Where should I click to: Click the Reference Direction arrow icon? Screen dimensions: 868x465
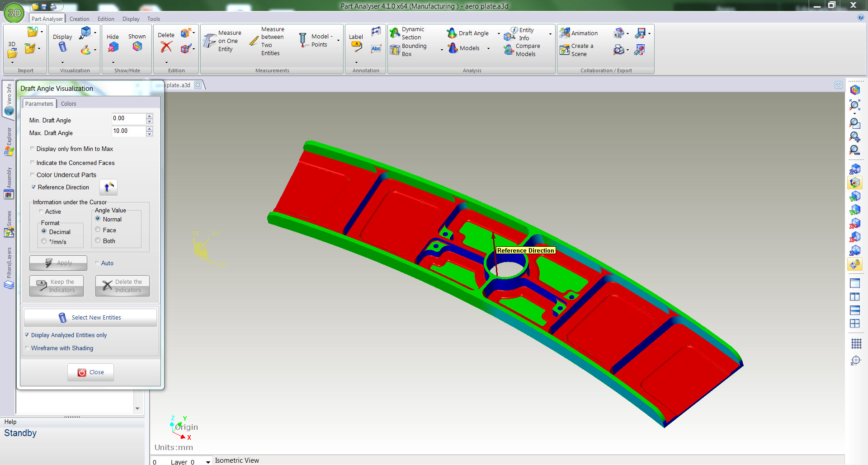pyautogui.click(x=108, y=187)
